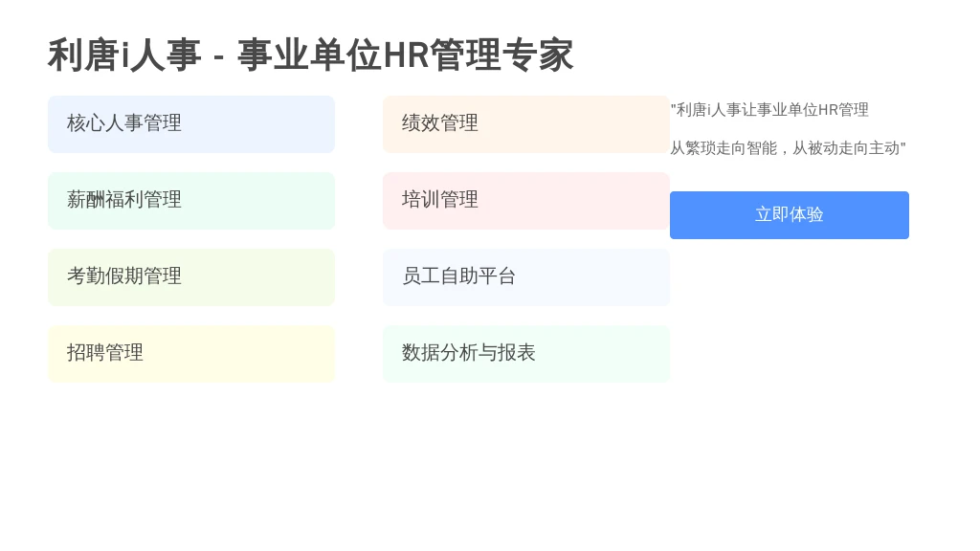
Task: Click the quote line 从繁琐走向智能，从被动走向主动
Action: [x=789, y=148]
